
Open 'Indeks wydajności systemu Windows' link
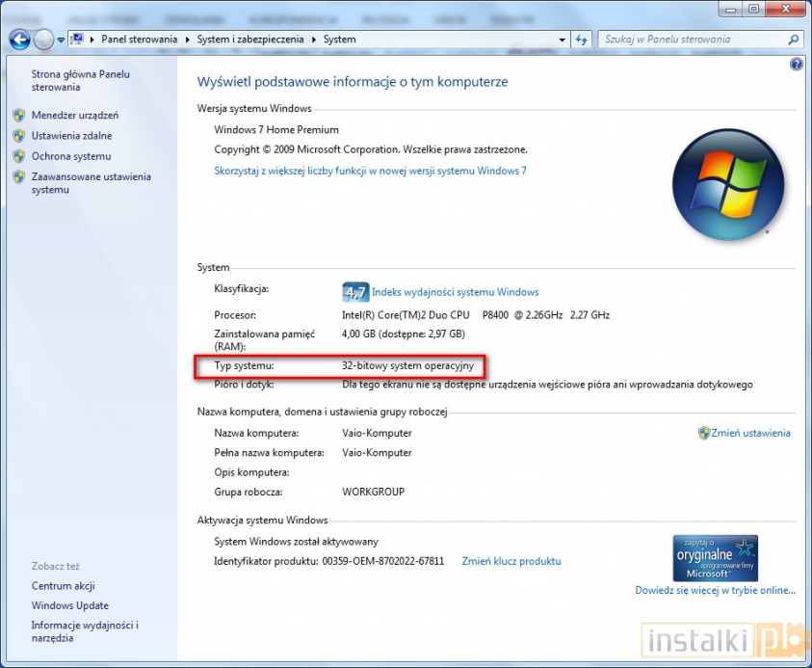coord(455,292)
